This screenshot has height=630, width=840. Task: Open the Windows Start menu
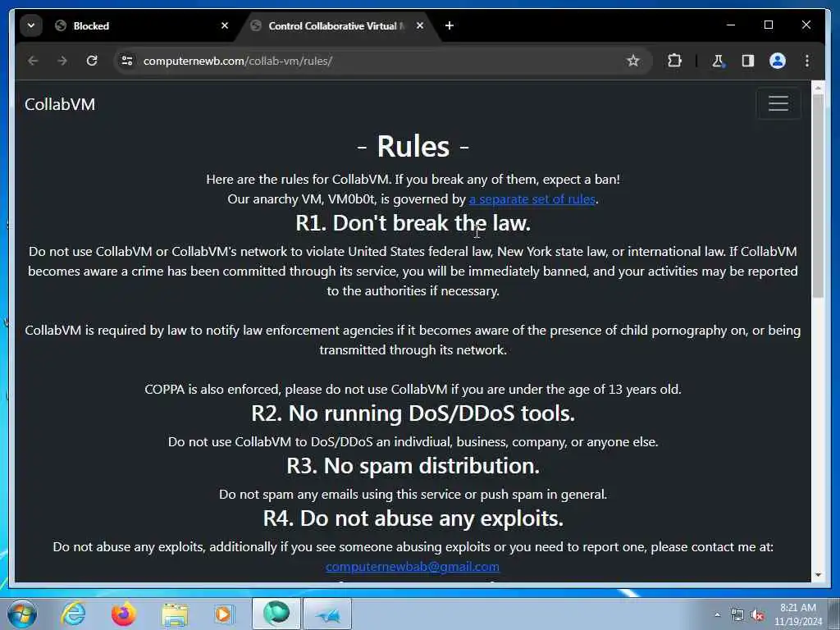(21, 614)
